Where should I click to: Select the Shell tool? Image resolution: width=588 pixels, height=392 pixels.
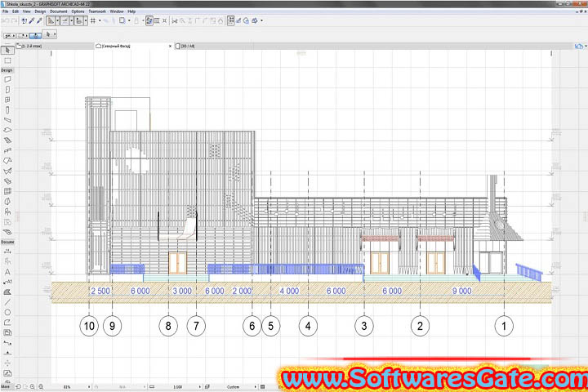click(x=7, y=171)
